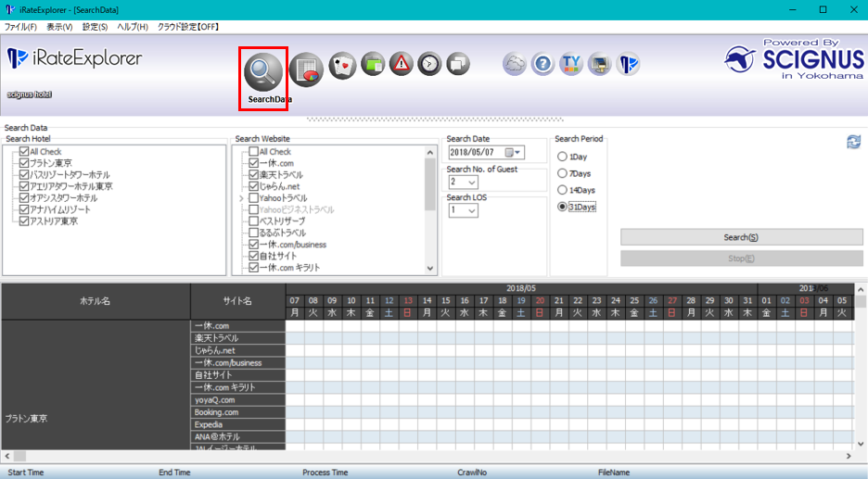Open the spreadsheet with pie chart icon

(x=305, y=69)
